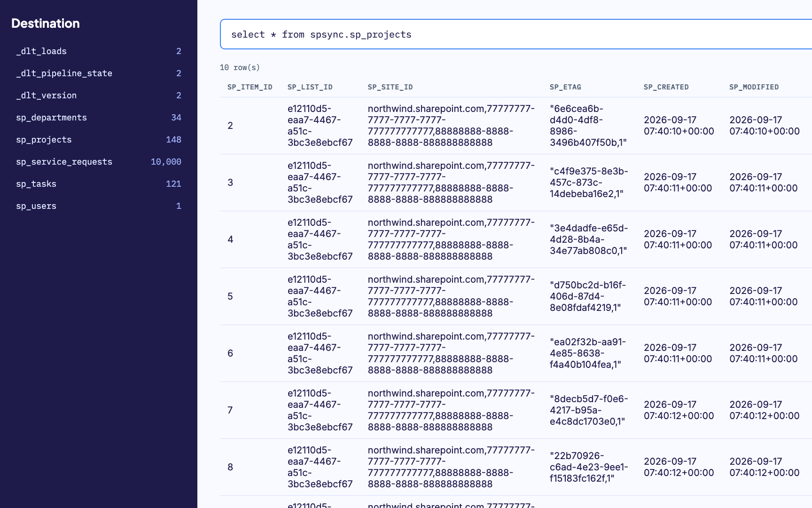Screen dimensions: 812x508
Task: Click the sp_projects row count 148
Action: [173, 140]
